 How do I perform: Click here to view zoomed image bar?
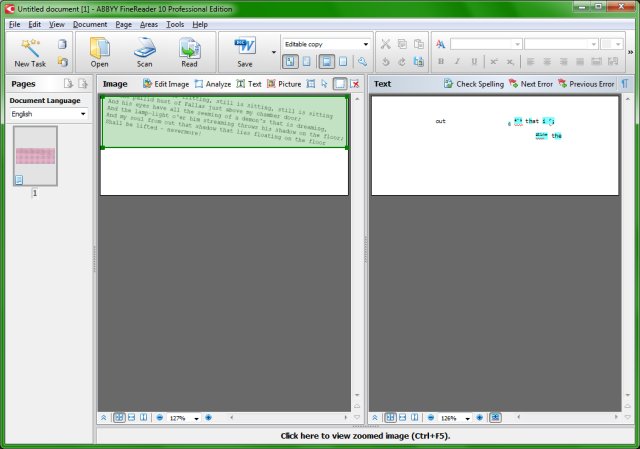coord(365,436)
